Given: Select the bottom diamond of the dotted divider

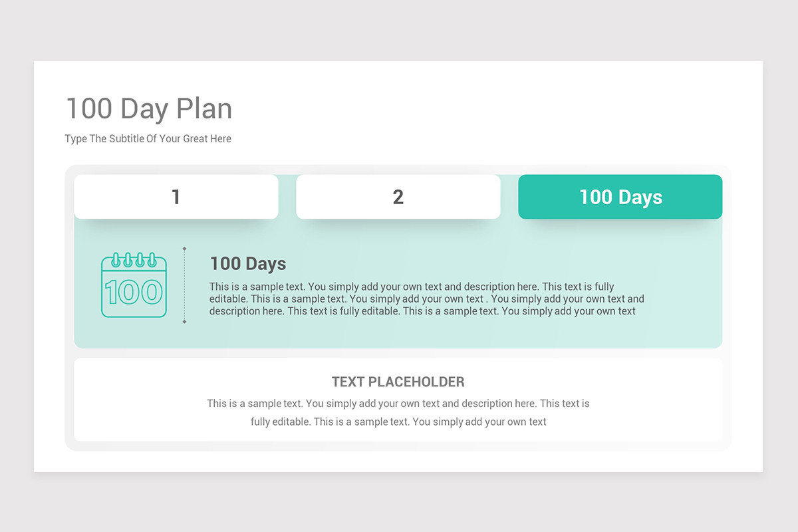Looking at the screenshot, I should pyautogui.click(x=184, y=322).
